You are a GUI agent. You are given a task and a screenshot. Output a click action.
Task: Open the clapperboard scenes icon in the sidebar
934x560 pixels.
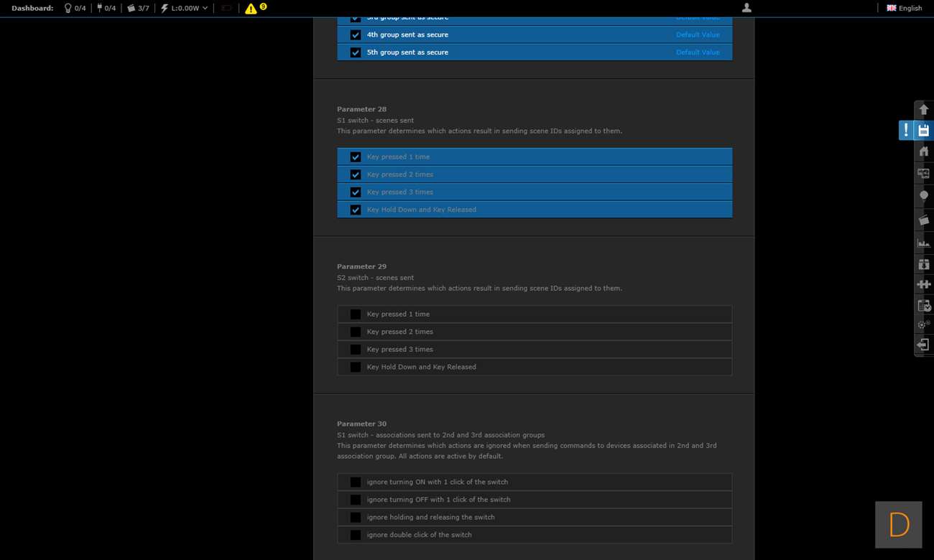point(924,220)
